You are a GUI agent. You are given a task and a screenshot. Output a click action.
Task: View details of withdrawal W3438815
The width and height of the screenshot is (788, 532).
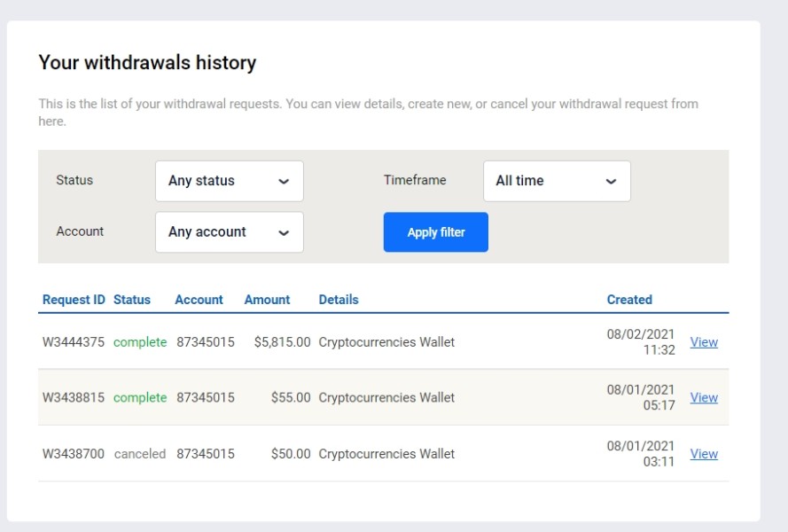coord(704,397)
